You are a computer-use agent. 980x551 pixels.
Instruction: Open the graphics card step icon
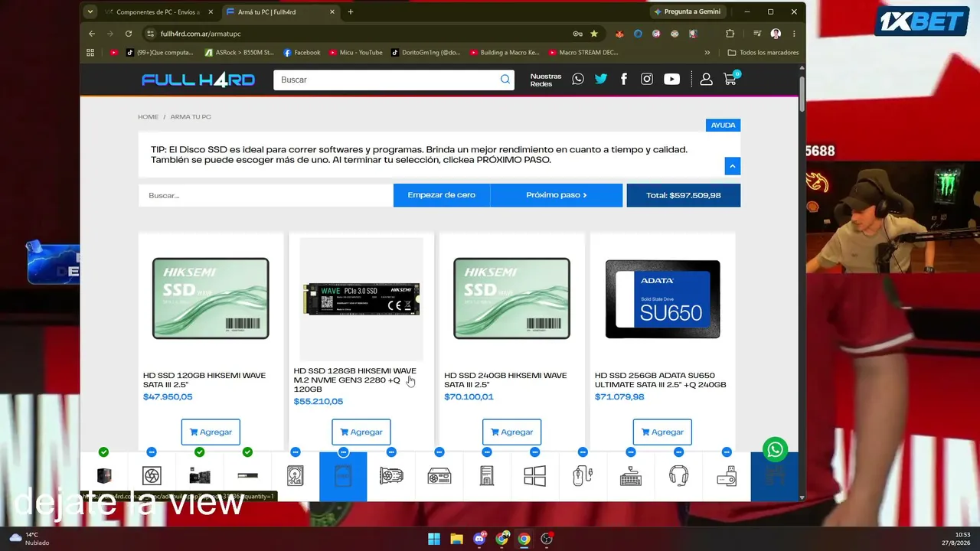[391, 476]
